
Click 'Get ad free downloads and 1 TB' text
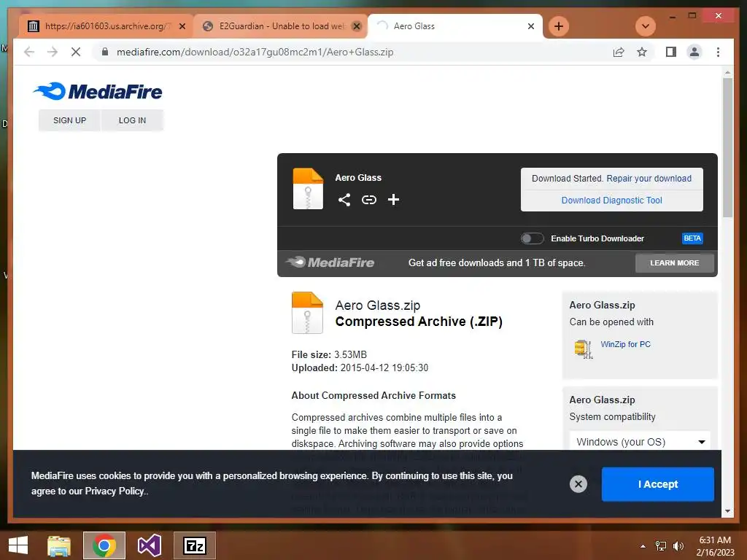point(496,262)
